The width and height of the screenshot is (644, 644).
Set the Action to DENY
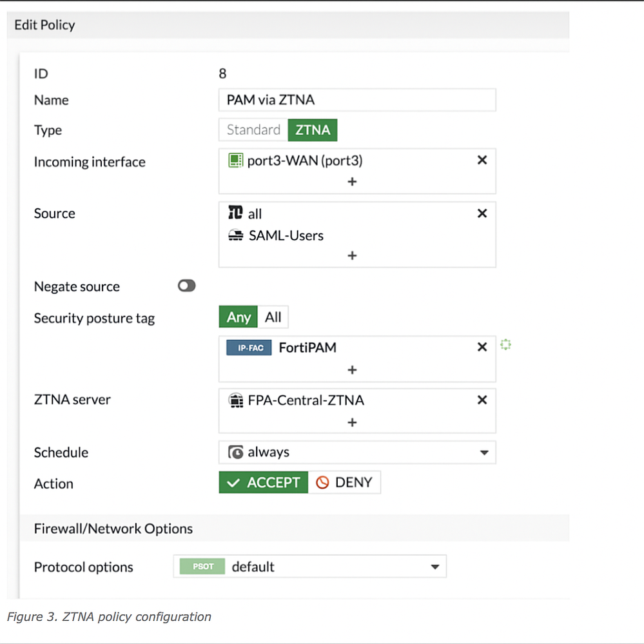[x=345, y=483]
